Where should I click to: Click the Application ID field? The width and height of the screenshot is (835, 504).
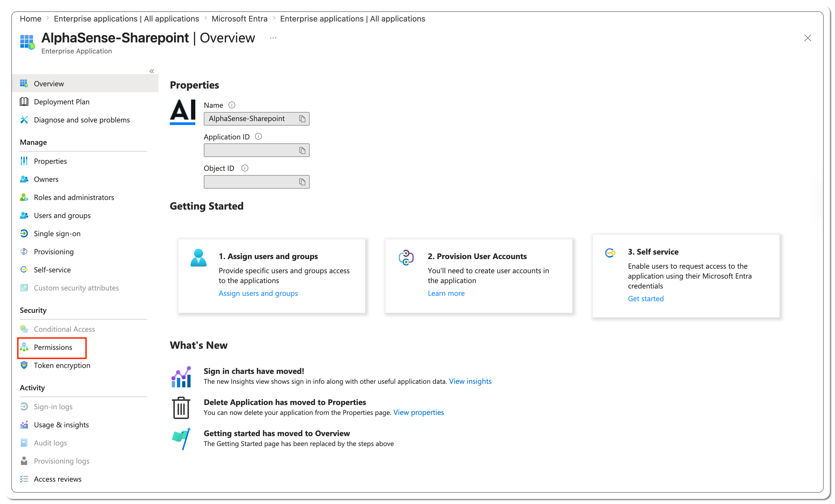pos(256,150)
